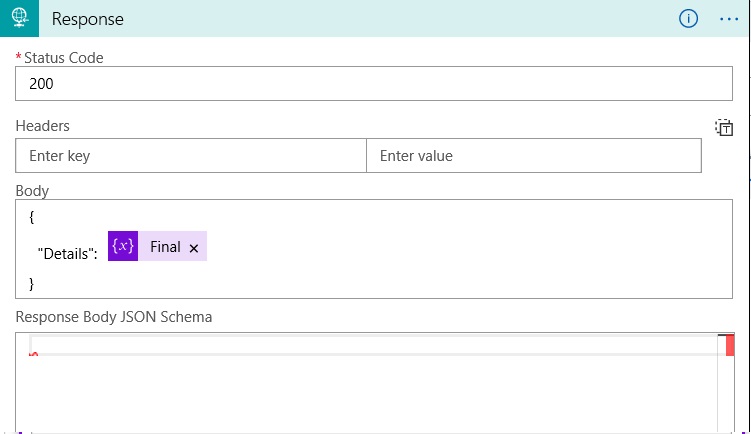Remove the Final token from Body

click(x=193, y=248)
